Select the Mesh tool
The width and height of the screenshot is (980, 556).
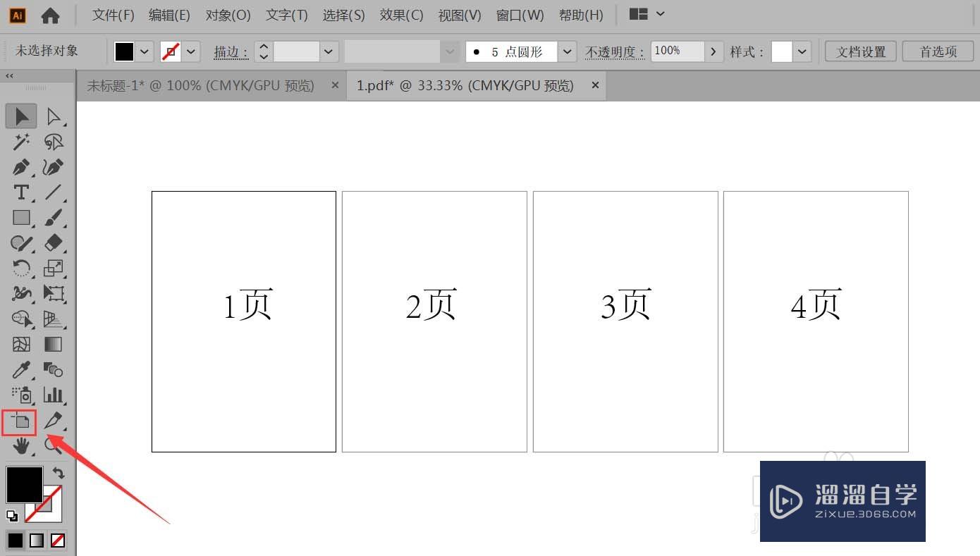(x=21, y=344)
